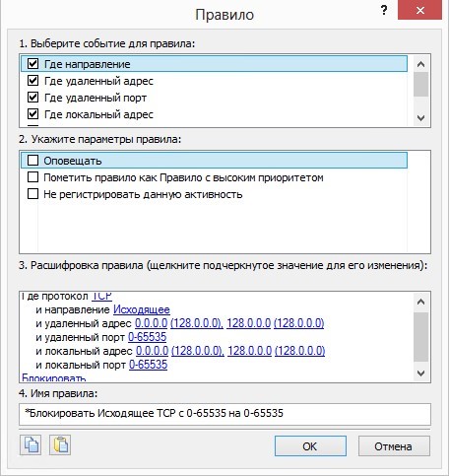The image size is (449, 476).
Task: Toggle the Где удаленный адрес checkbox
Action: [x=32, y=81]
